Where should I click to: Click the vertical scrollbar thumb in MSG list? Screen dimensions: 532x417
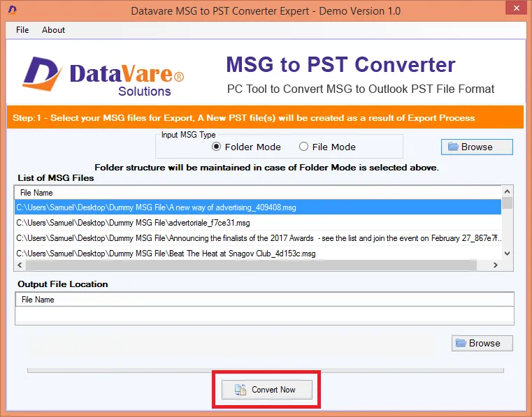(508, 203)
